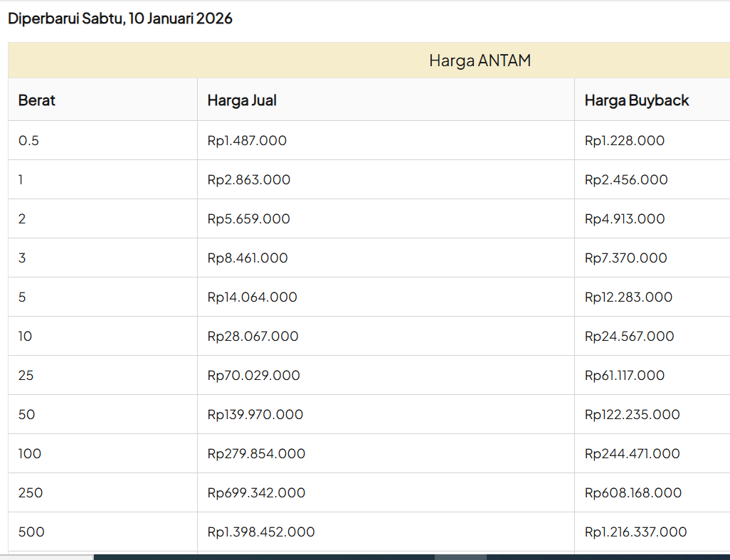Viewport: 730px width, 560px height.
Task: Select the 0.5 gram weight cell
Action: [29, 141]
